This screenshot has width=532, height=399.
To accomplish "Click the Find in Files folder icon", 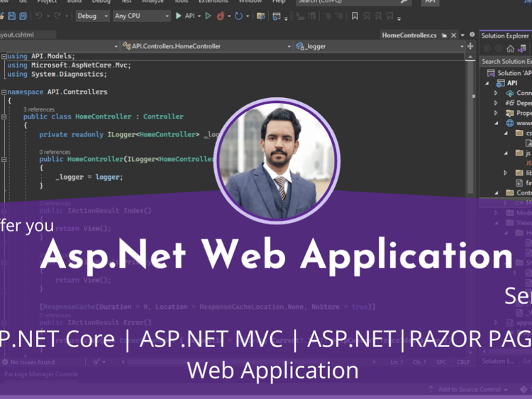I will pos(260,16).
